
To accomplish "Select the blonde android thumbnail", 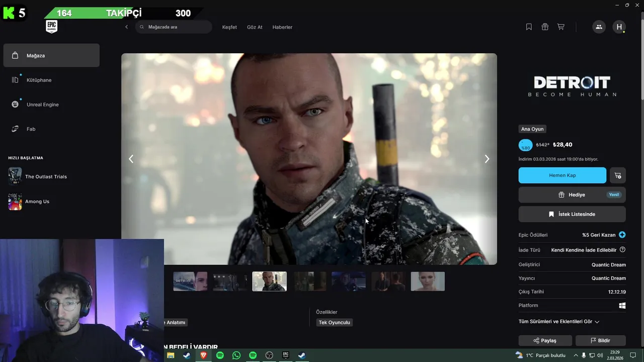I will point(428,282).
